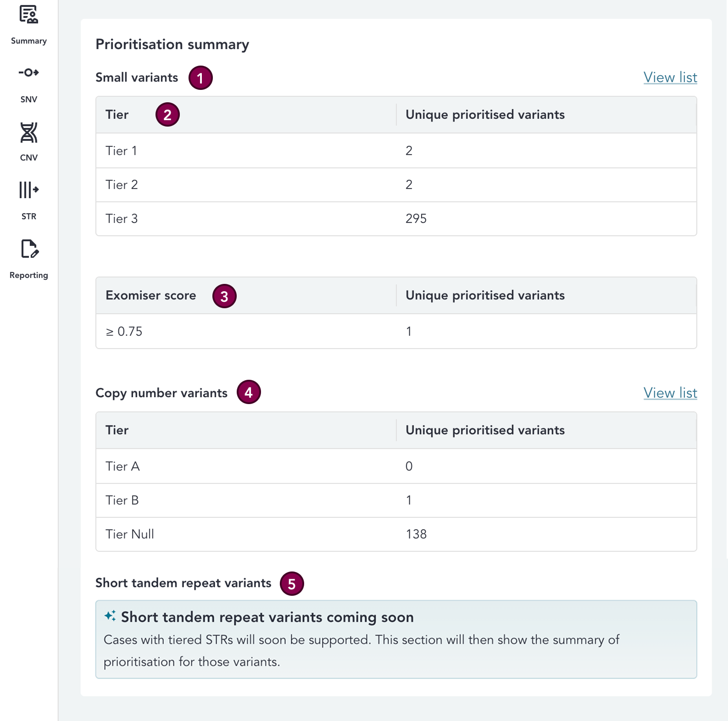This screenshot has width=728, height=721.
Task: Click sparkle icon in coming soon banner
Action: coord(110,616)
